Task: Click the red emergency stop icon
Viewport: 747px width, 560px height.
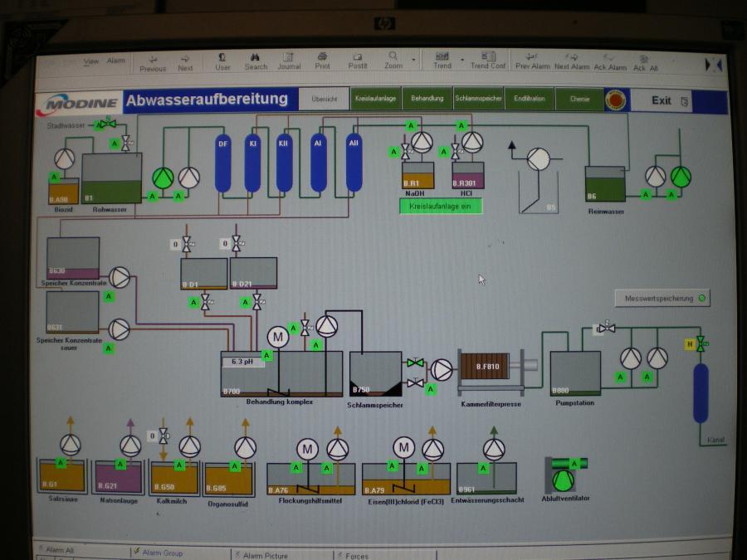Action: [x=615, y=100]
